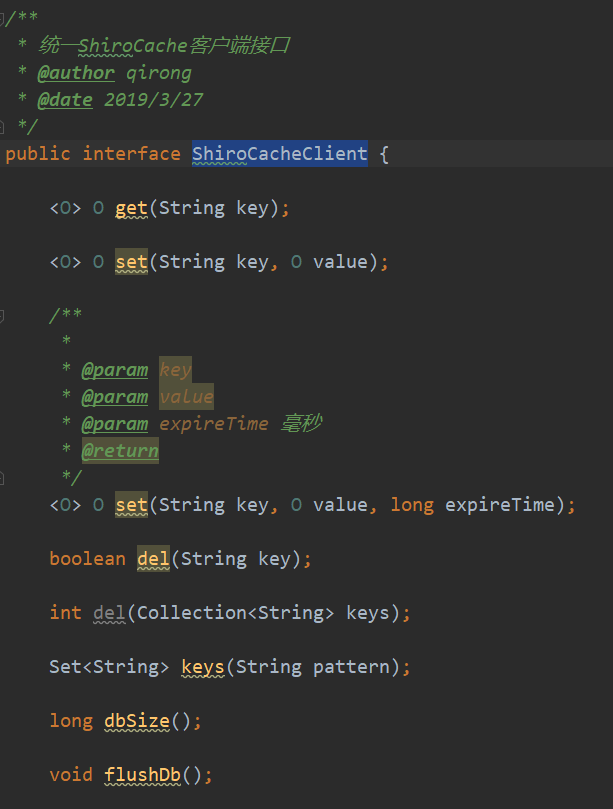Click the author name qirong
613x809 pixels.
158,73
